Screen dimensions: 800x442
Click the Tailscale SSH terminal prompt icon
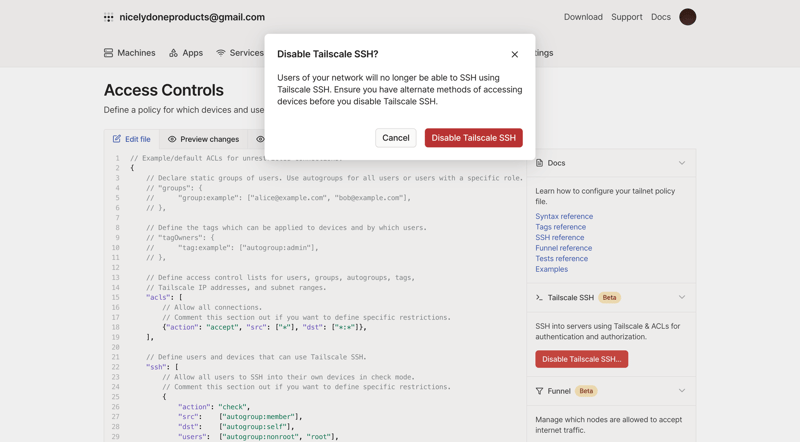tap(539, 298)
